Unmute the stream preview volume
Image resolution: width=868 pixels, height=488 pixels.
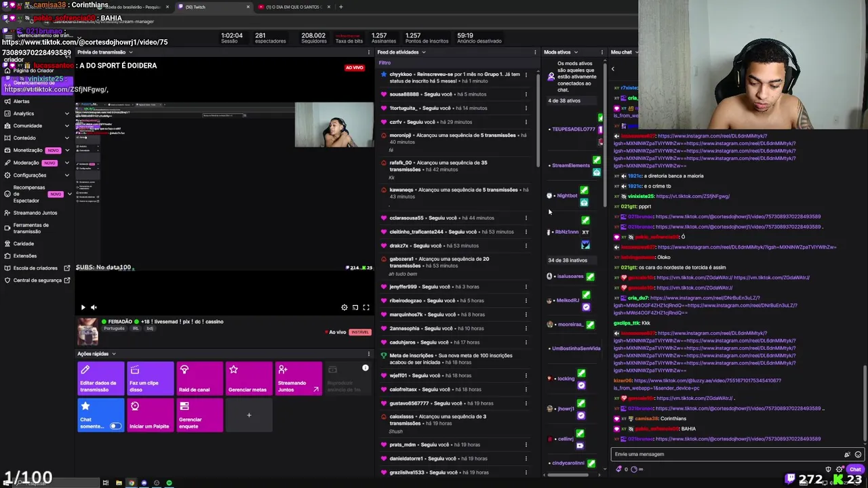[x=94, y=307]
